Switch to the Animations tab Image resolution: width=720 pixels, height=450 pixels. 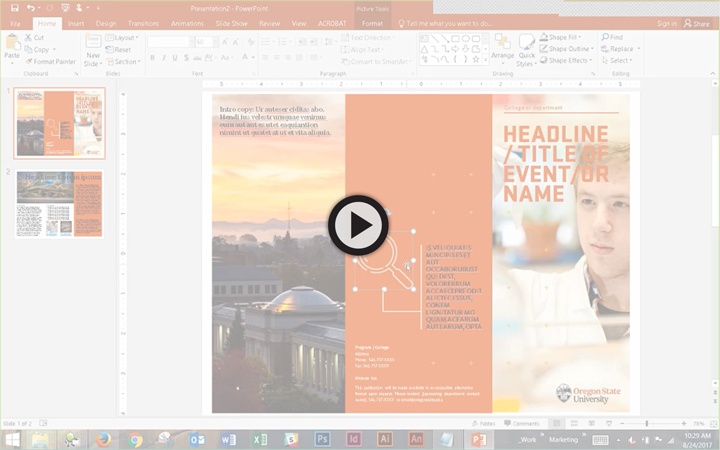click(187, 23)
